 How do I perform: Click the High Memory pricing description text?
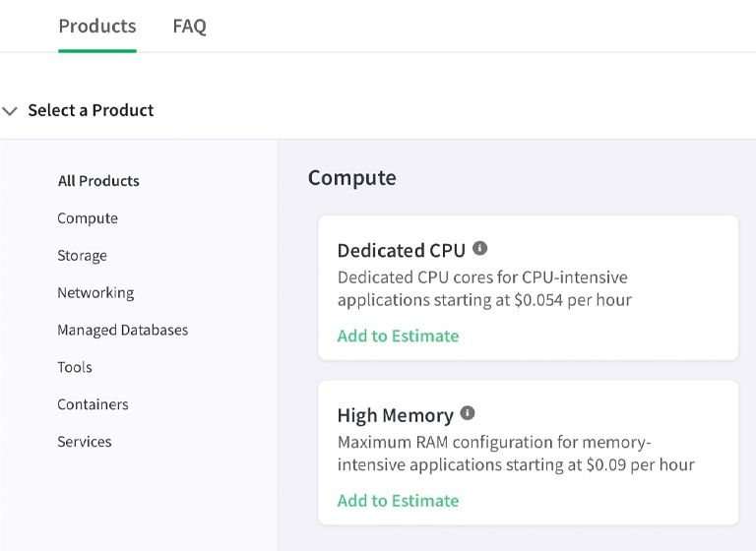pos(515,454)
